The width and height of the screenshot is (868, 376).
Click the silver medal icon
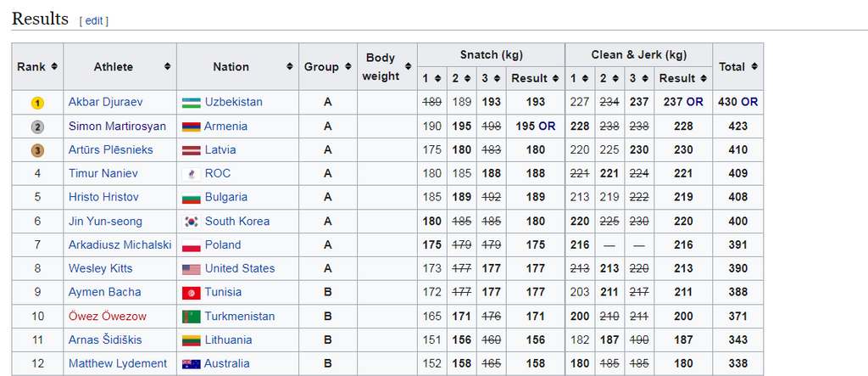tap(37, 126)
